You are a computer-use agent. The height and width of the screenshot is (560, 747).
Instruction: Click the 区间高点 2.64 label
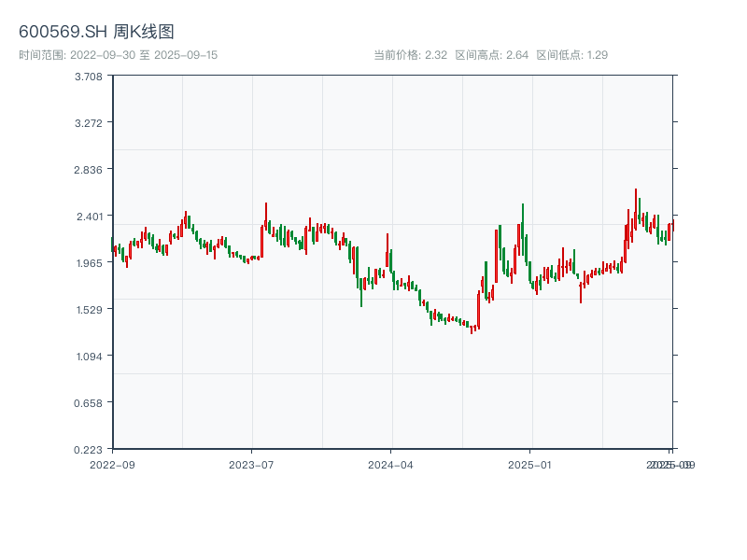491,55
